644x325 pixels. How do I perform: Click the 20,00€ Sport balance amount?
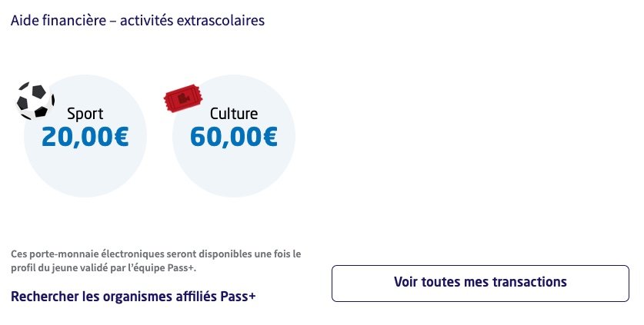(85, 137)
